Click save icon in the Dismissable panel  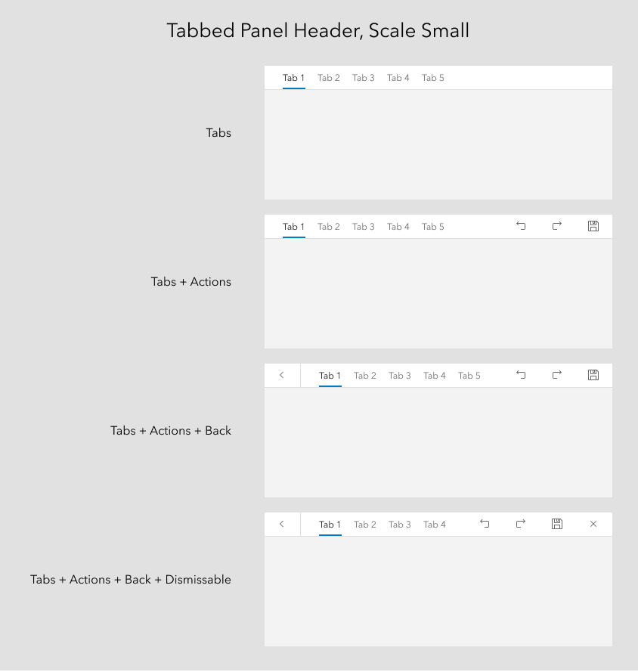556,524
